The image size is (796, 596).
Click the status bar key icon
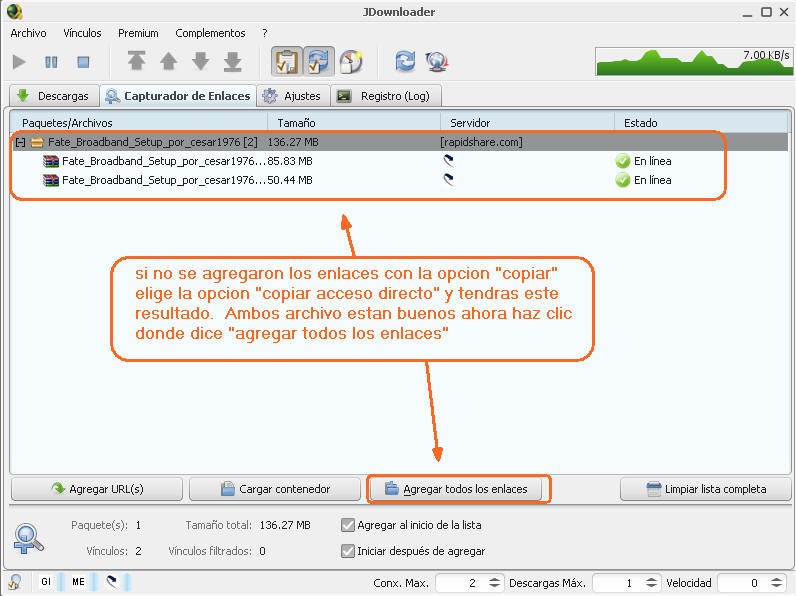click(x=14, y=582)
